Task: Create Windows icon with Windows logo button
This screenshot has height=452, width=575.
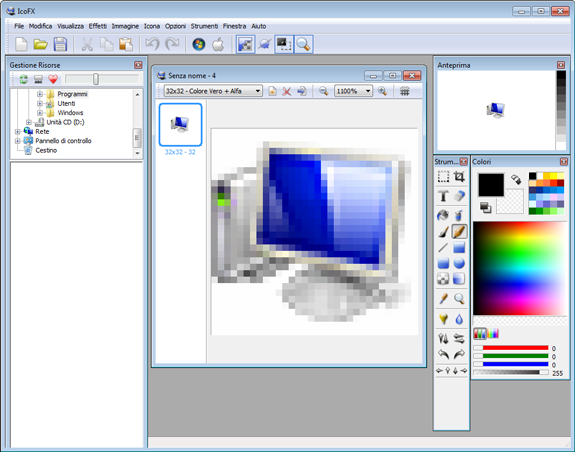Action: click(x=199, y=44)
